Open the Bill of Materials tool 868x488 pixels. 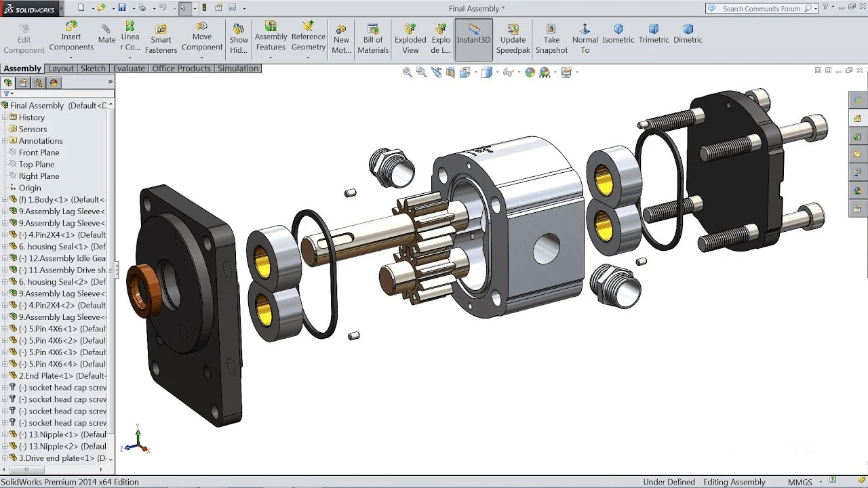[372, 34]
